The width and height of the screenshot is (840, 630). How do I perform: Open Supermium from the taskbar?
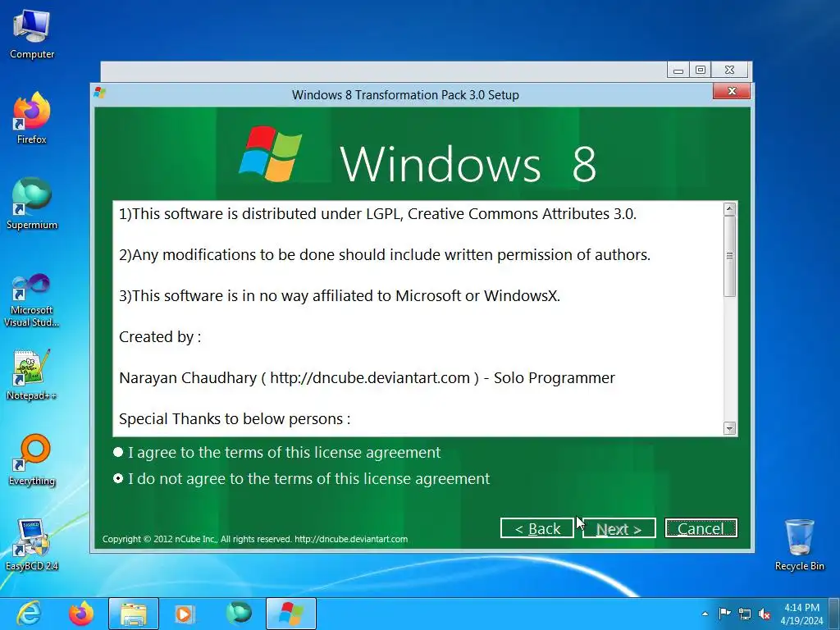coord(239,614)
